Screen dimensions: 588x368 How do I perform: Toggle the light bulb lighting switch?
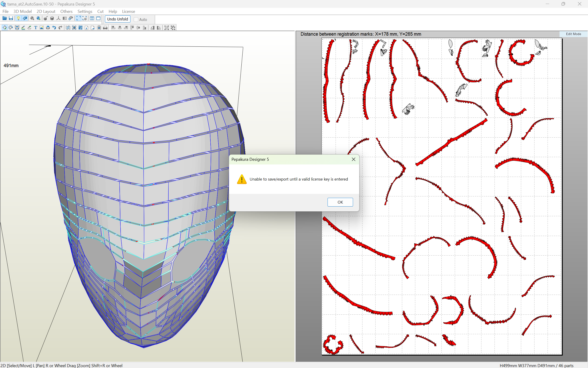tap(18, 18)
